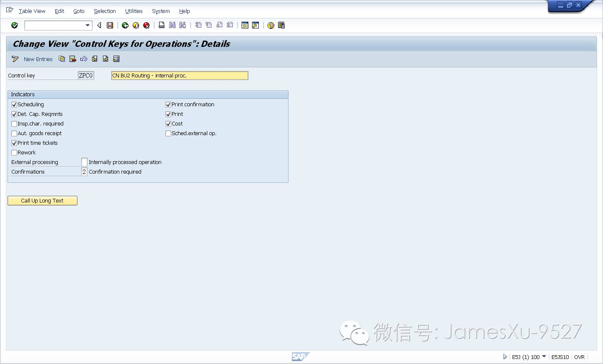Open the Table View menu
Image resolution: width=603 pixels, height=364 pixels.
[32, 11]
